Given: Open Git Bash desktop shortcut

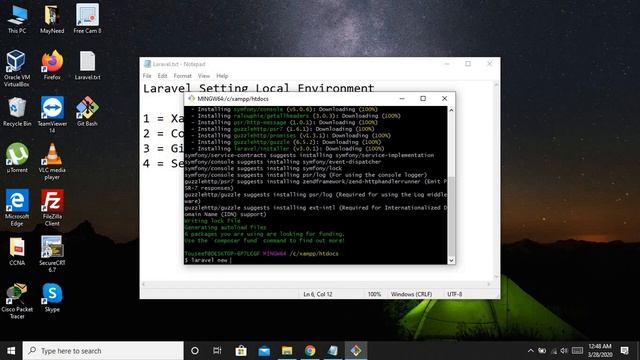Looking at the screenshot, I should coord(87,111).
